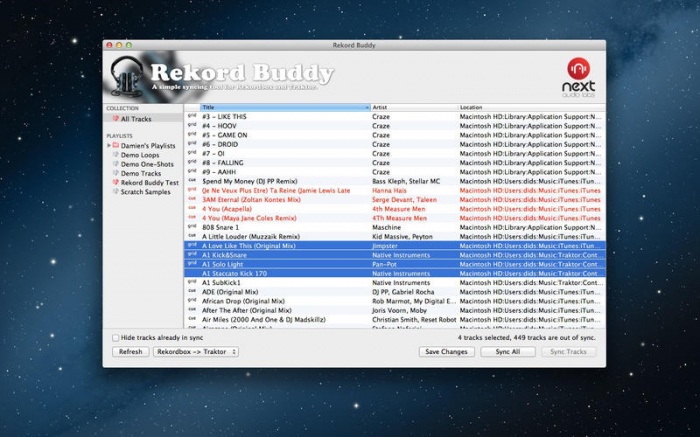Open the Rekordbox -> Traktor sync direction dropdown
Image resolution: width=700 pixels, height=437 pixels.
[x=194, y=352]
